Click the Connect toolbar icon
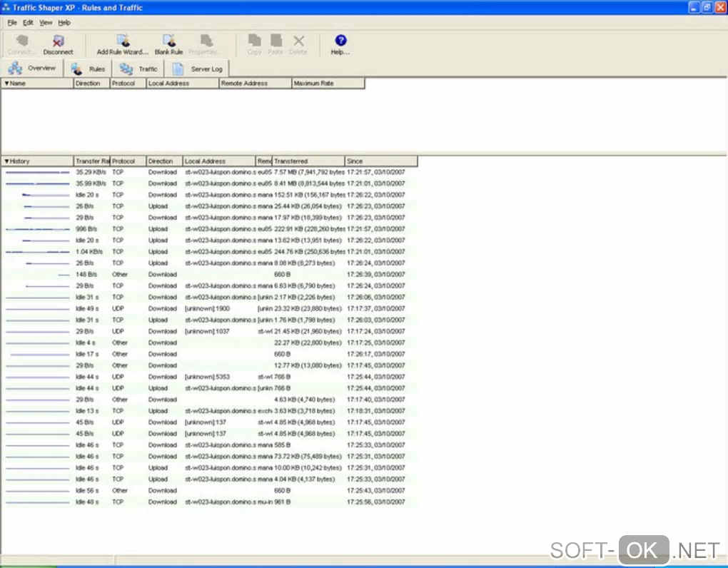Image resolution: width=728 pixels, height=568 pixels. 21,45
